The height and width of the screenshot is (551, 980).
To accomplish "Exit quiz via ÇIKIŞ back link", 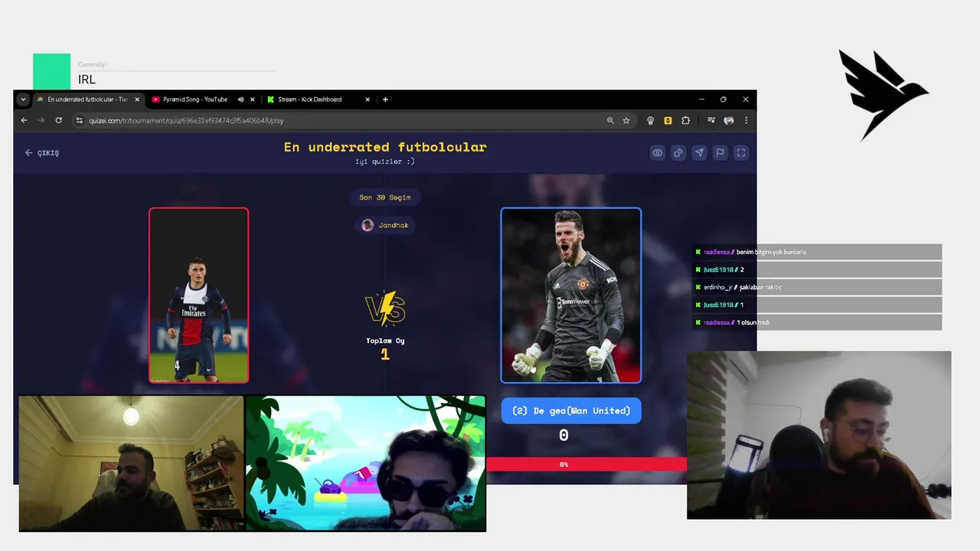I will pos(41,153).
